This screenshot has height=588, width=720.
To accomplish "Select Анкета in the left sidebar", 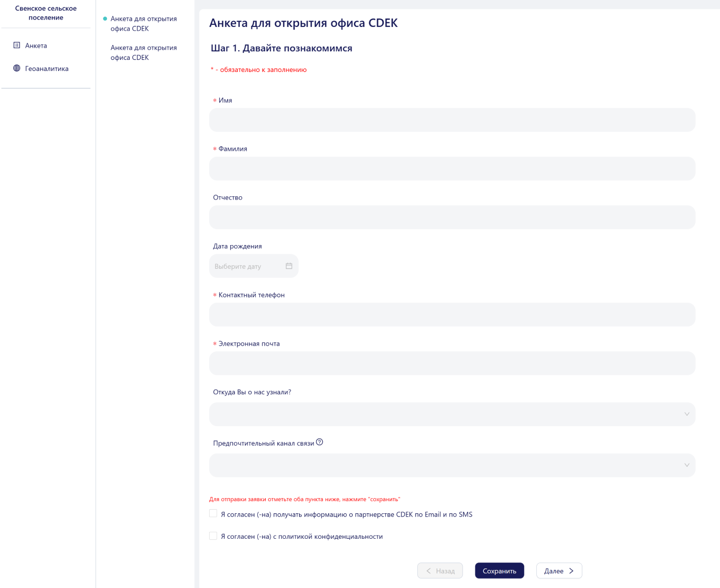I will pos(35,46).
